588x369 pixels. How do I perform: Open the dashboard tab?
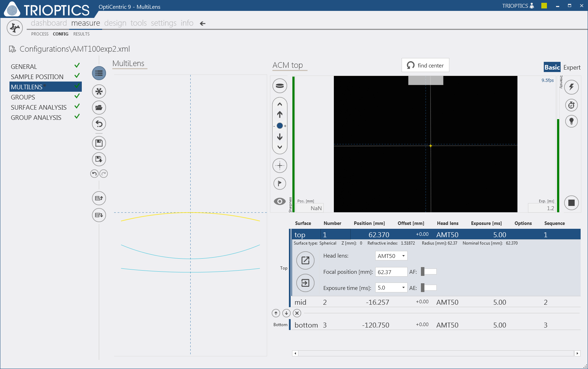49,23
